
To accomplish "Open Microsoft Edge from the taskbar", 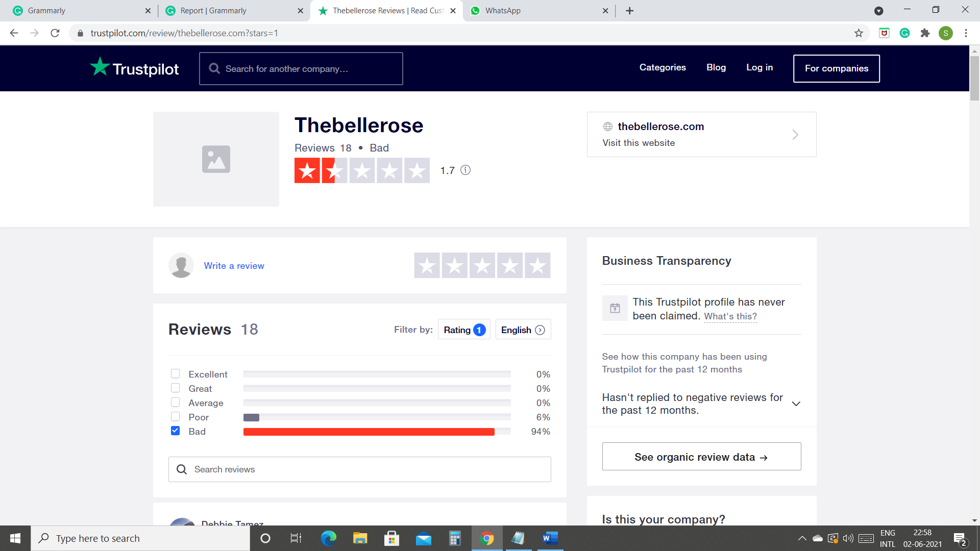I will pos(329,538).
